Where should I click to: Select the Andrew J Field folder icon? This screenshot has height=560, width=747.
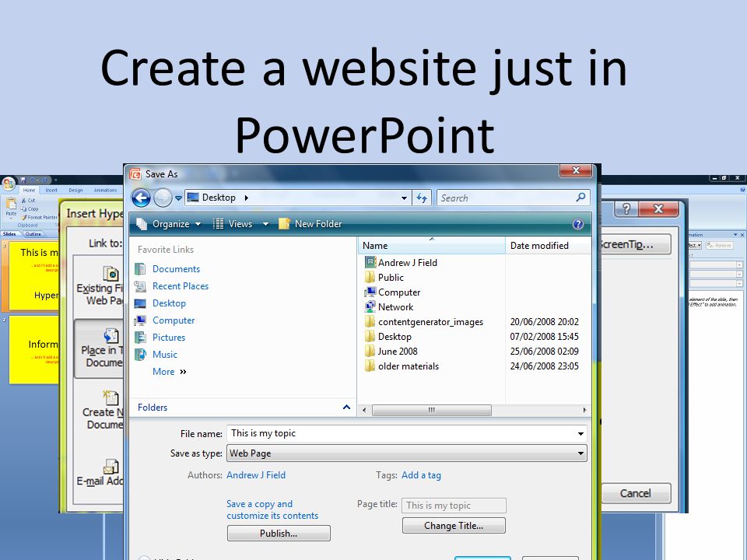coord(370,262)
